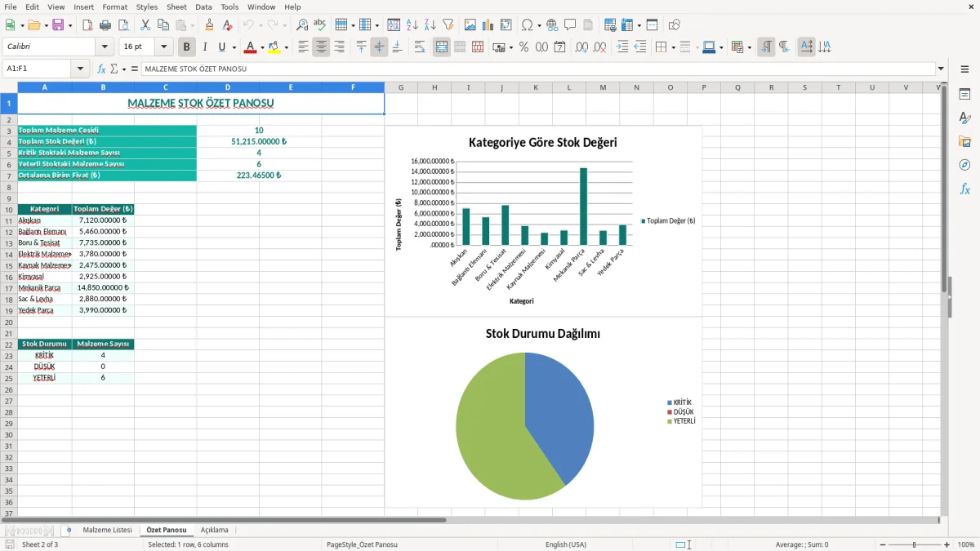Open Find and Replace magnifier icon
The image size is (980, 551).
[x=302, y=25]
